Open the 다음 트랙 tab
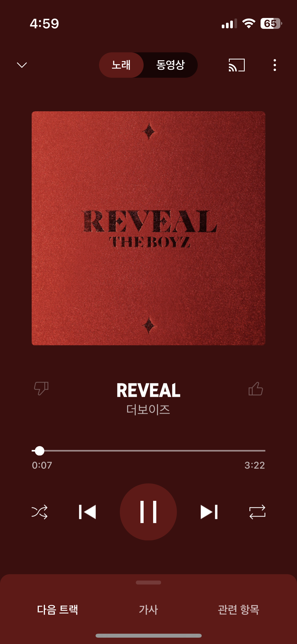Image resolution: width=297 pixels, height=644 pixels. coord(58,610)
